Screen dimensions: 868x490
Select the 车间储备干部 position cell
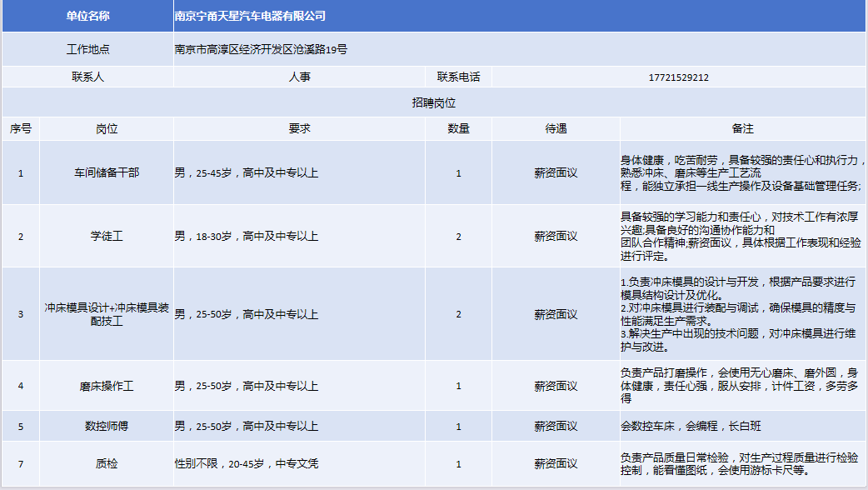[x=107, y=173]
